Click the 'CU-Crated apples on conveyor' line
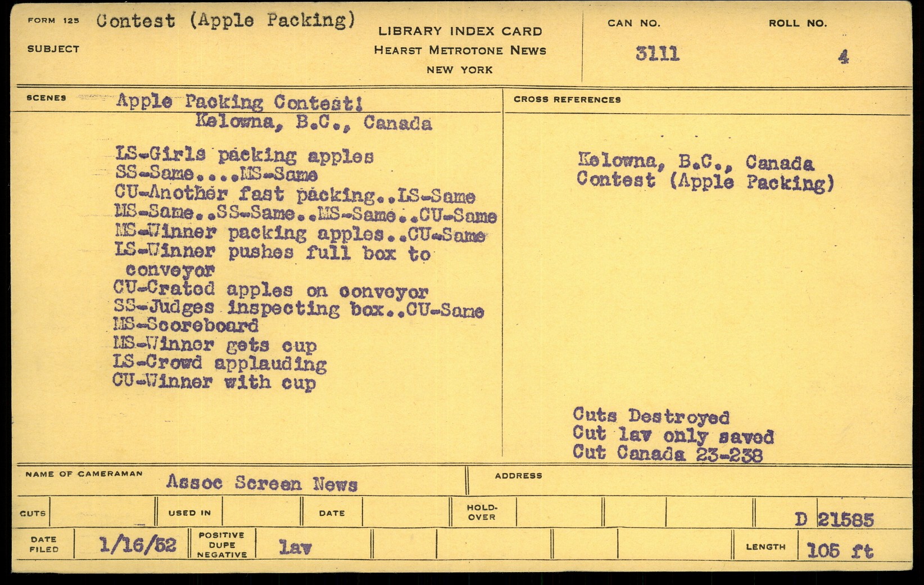 click(x=270, y=290)
